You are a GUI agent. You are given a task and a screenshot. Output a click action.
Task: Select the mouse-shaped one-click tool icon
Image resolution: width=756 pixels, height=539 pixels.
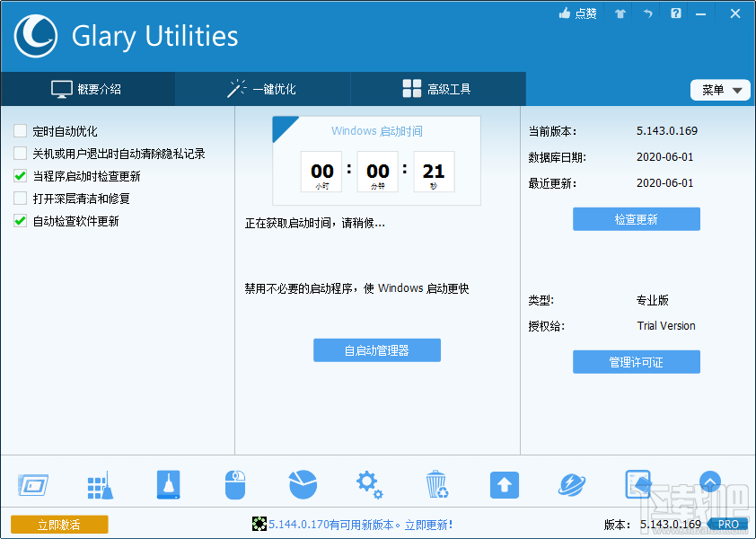tap(234, 484)
